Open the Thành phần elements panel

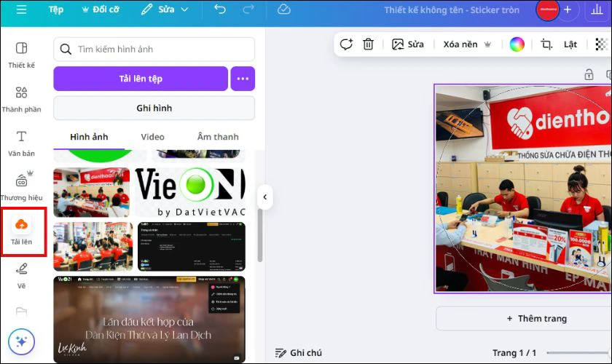21,100
